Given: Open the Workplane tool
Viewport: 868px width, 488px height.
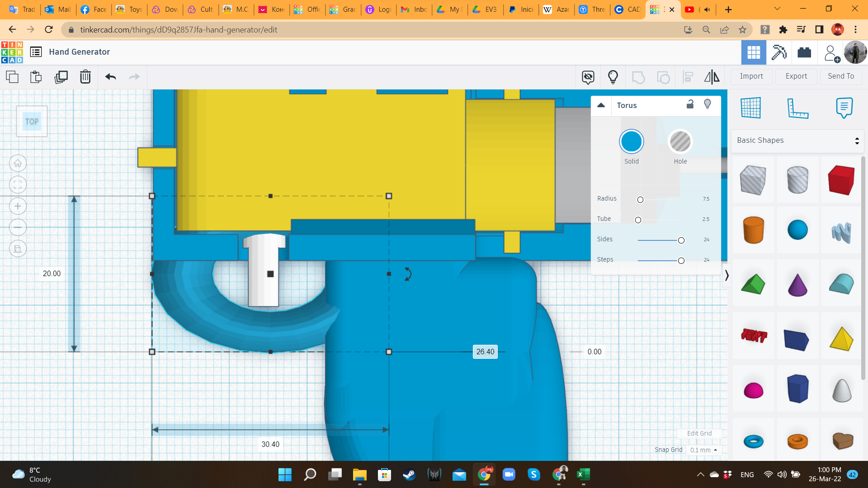Looking at the screenshot, I should click(751, 108).
